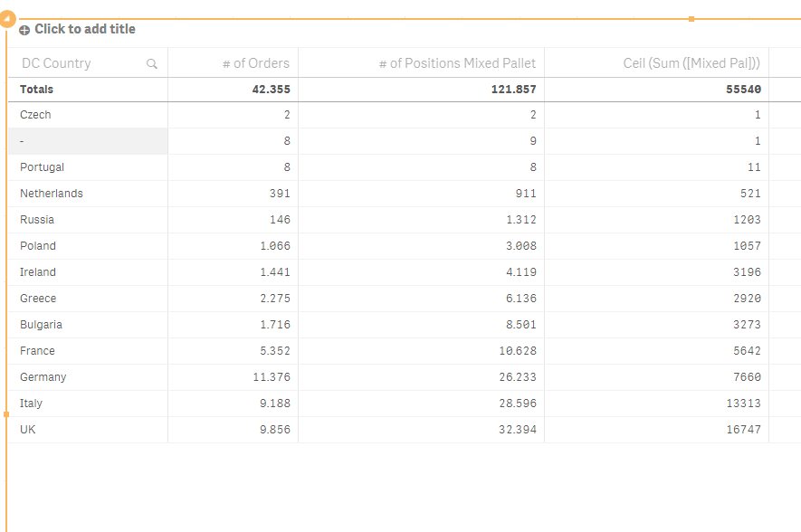Select the Portugal country cell
The image size is (801, 532).
point(42,167)
